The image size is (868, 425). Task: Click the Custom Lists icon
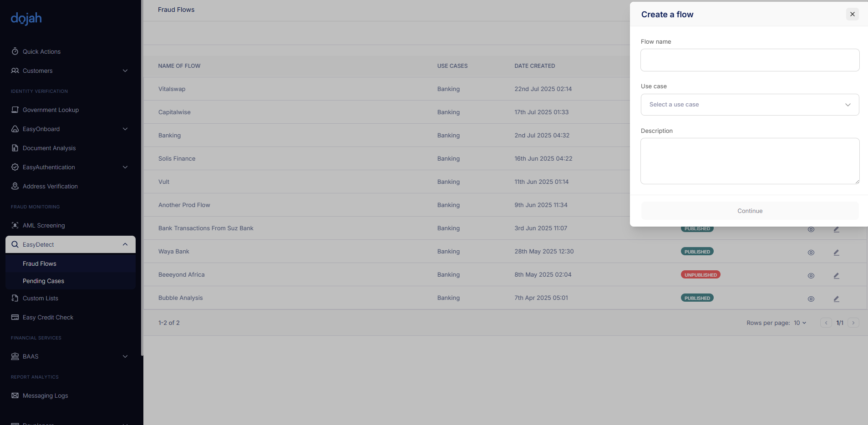pyautogui.click(x=15, y=298)
